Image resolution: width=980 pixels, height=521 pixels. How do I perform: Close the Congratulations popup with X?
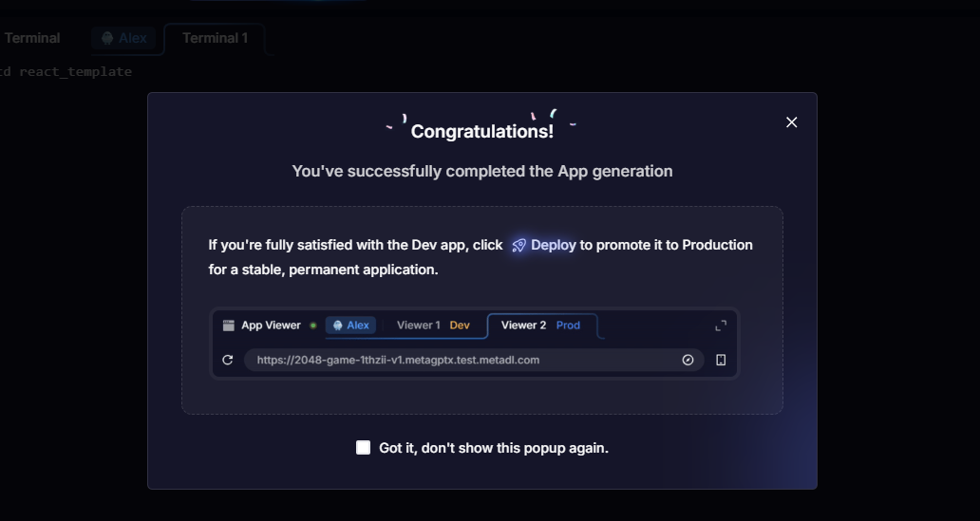(791, 122)
